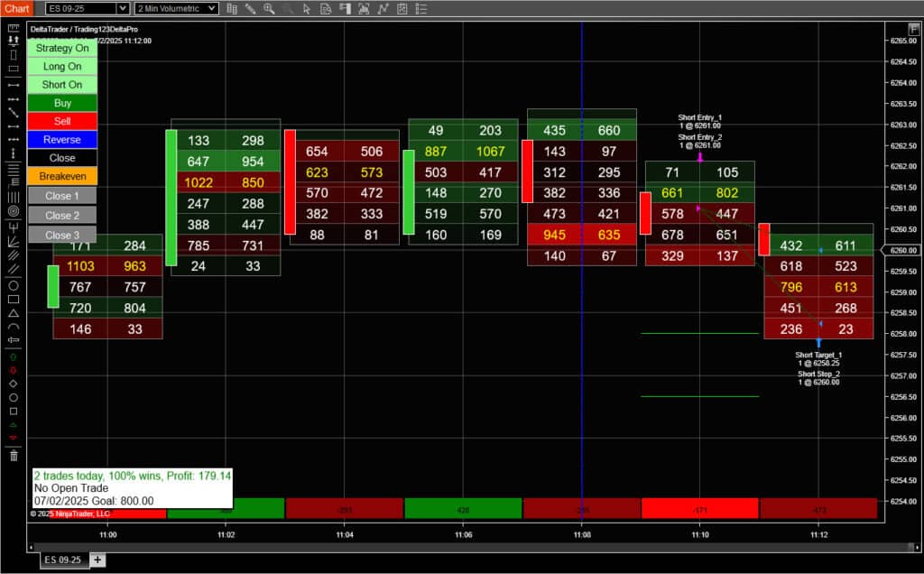The image size is (924, 574).
Task: Click the Short Target_1 trade label
Action: (x=818, y=359)
